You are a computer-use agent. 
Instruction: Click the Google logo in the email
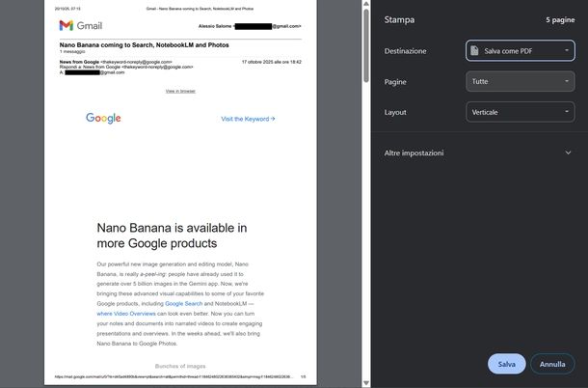[x=103, y=119]
